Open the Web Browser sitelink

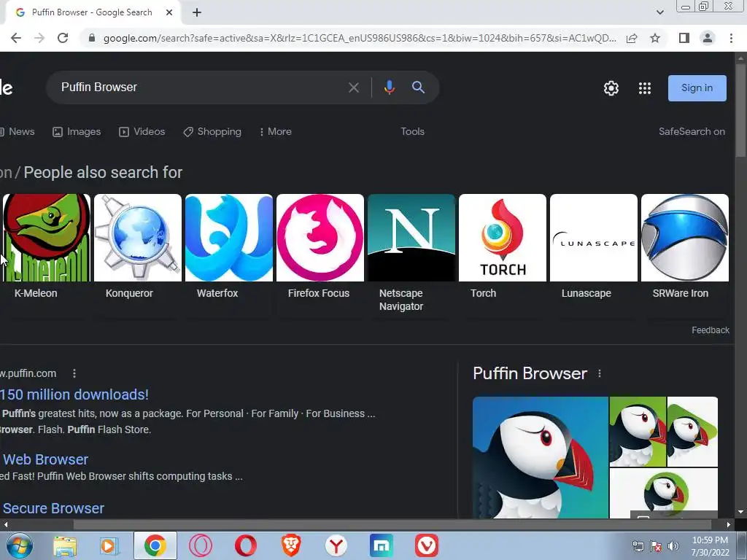pos(45,459)
